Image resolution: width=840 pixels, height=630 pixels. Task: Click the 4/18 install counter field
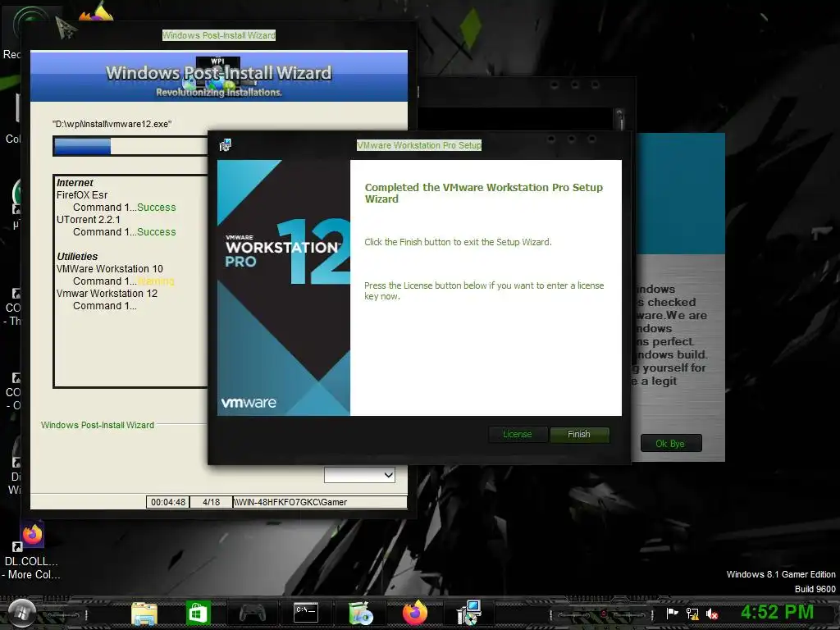211,502
